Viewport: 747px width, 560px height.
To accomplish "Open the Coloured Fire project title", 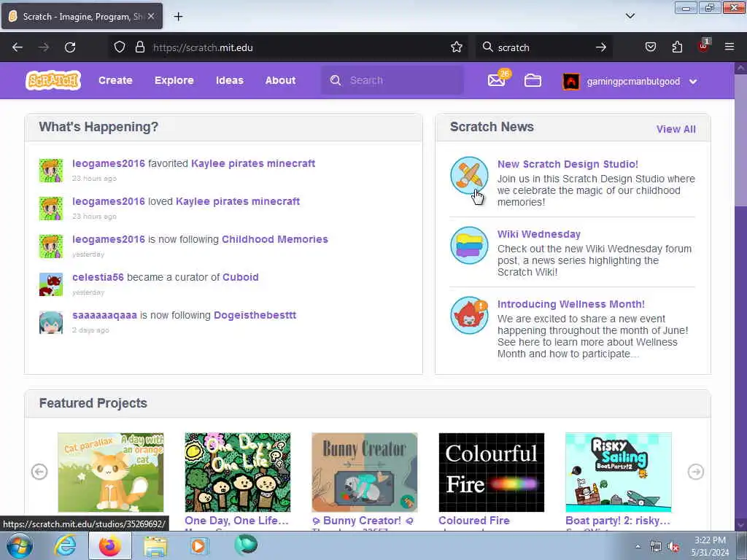I will [474, 521].
